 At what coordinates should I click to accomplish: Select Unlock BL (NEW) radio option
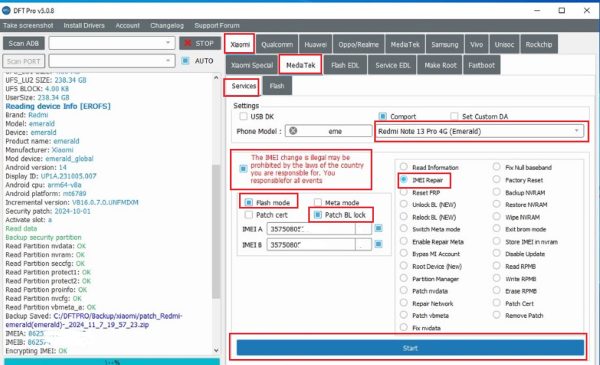(x=404, y=204)
